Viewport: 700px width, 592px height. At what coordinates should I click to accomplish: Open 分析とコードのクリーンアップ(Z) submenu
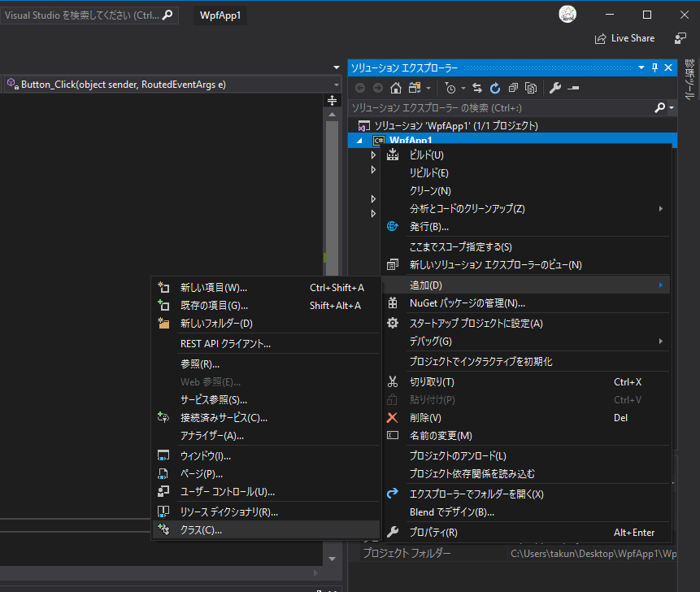[525, 208]
